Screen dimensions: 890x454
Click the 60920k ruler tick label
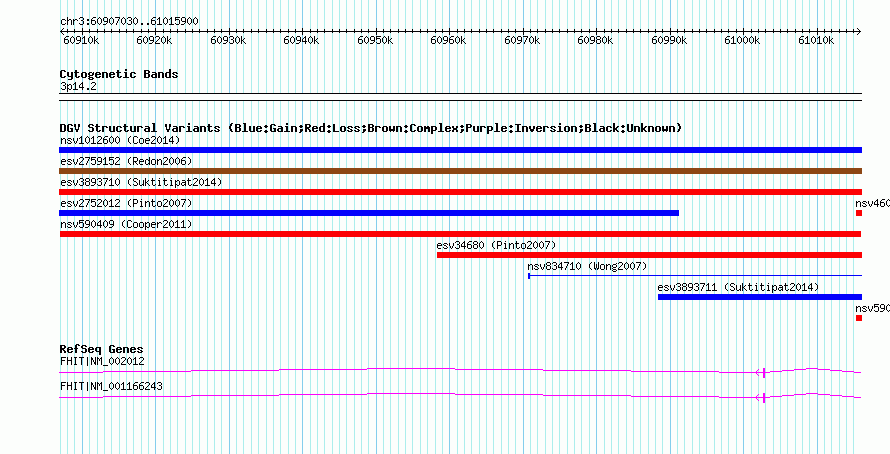(155, 40)
